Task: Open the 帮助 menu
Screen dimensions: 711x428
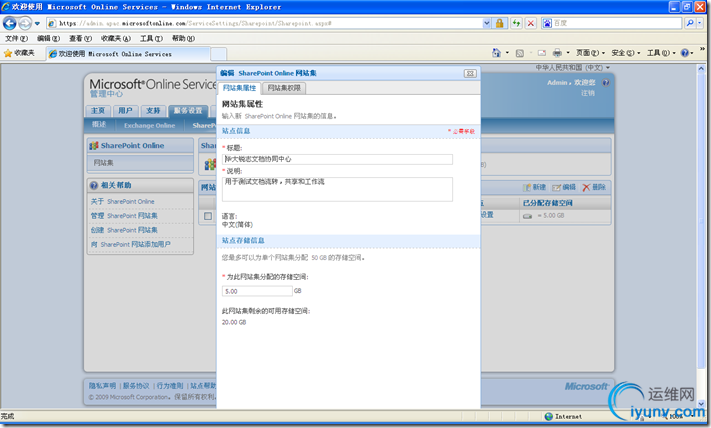Action: click(183, 39)
